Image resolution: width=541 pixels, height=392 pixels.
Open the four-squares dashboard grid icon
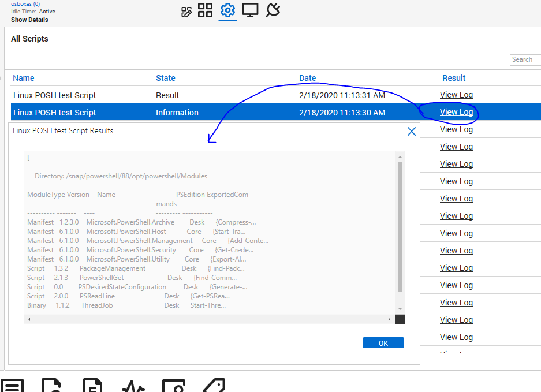pos(205,10)
